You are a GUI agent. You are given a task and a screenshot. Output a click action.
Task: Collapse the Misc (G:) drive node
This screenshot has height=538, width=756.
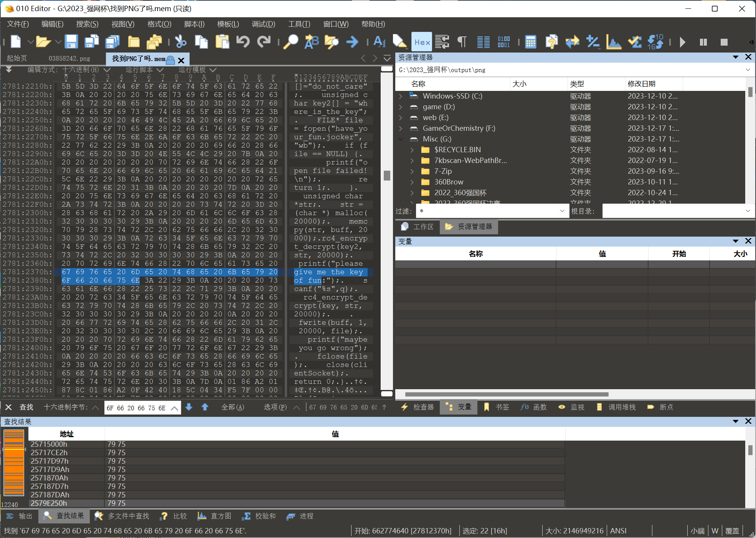(x=401, y=139)
